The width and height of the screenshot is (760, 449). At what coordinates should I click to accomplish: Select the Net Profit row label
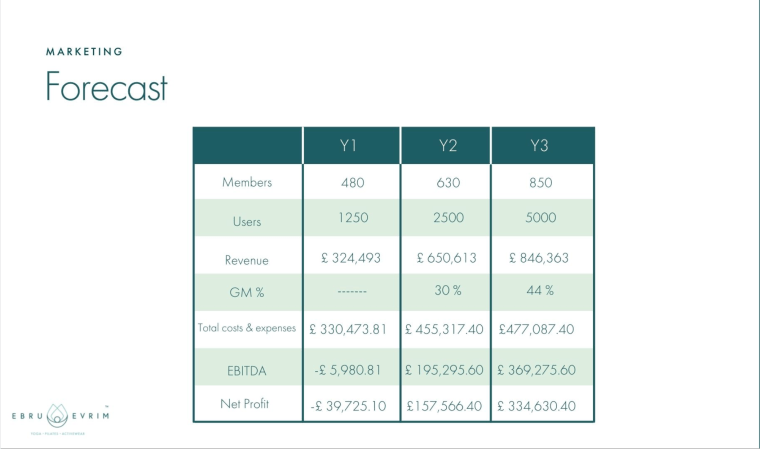point(247,405)
